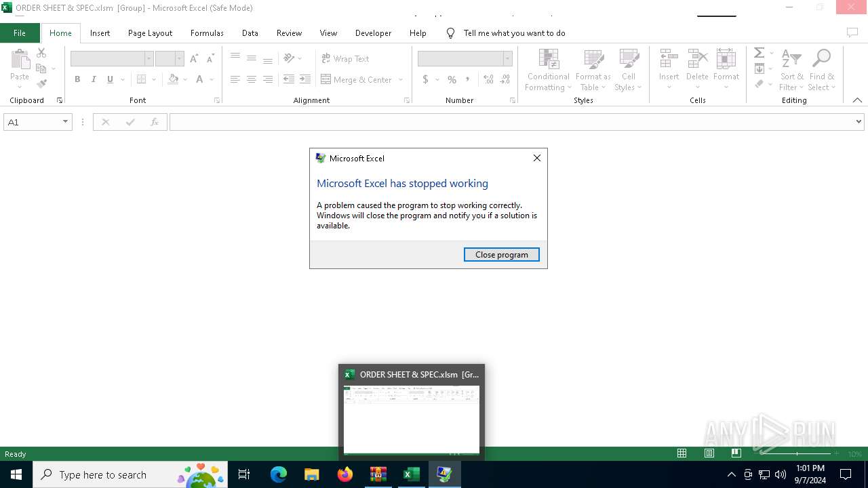Screen dimensions: 868x488
Task: Click the Borders icon
Action: (141, 79)
